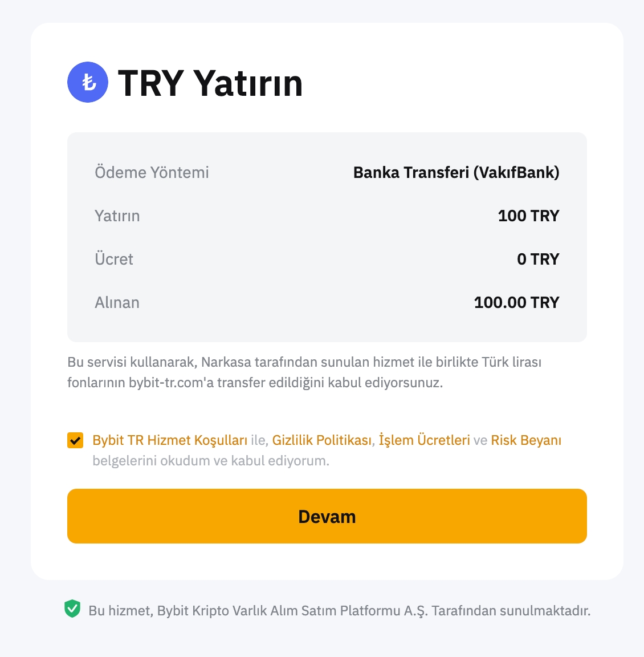Click the 100 TRY deposit amount

[528, 216]
